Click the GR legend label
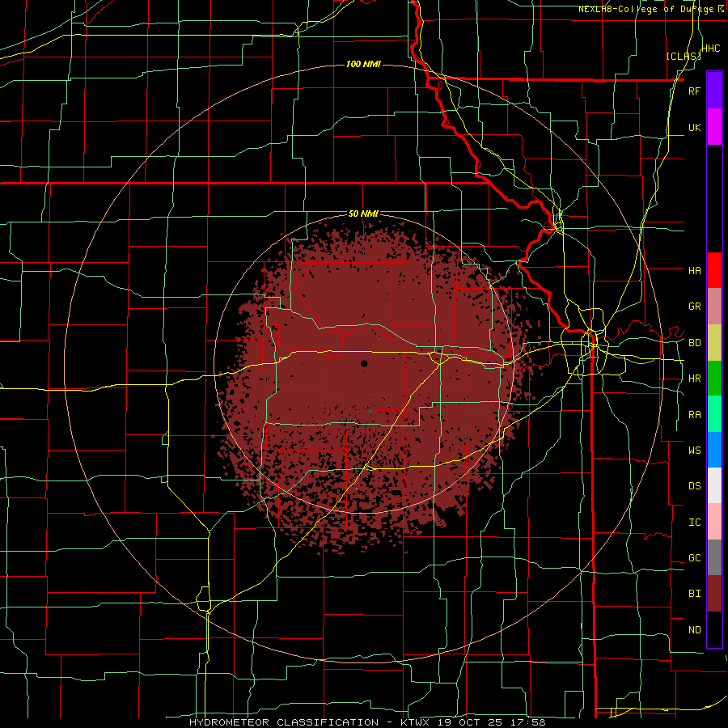728x728 pixels. click(694, 307)
